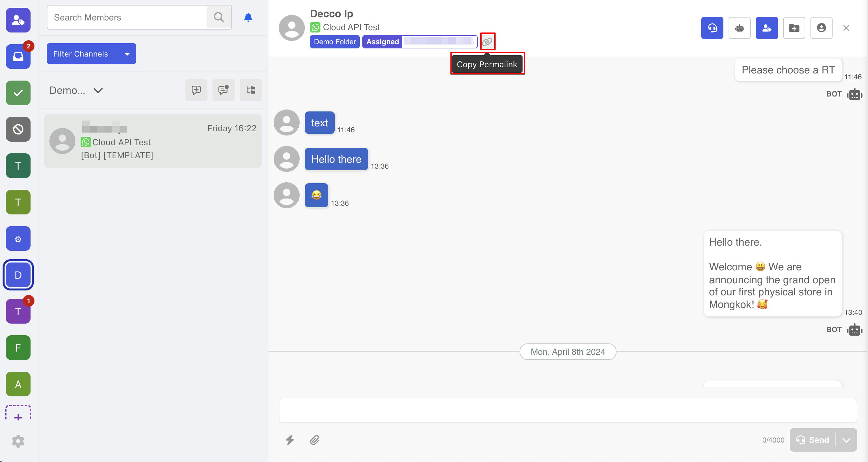The height and width of the screenshot is (462, 868).
Task: Open the inbox sidebar item with badge
Action: tap(18, 57)
